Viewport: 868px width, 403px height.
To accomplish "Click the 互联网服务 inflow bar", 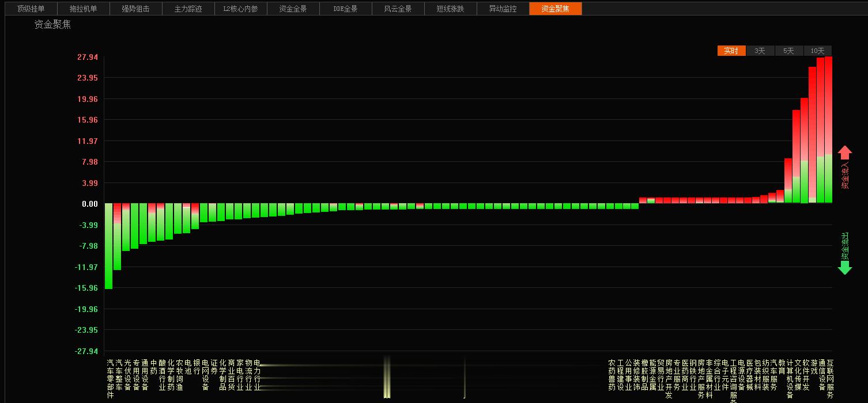I will coord(829,130).
